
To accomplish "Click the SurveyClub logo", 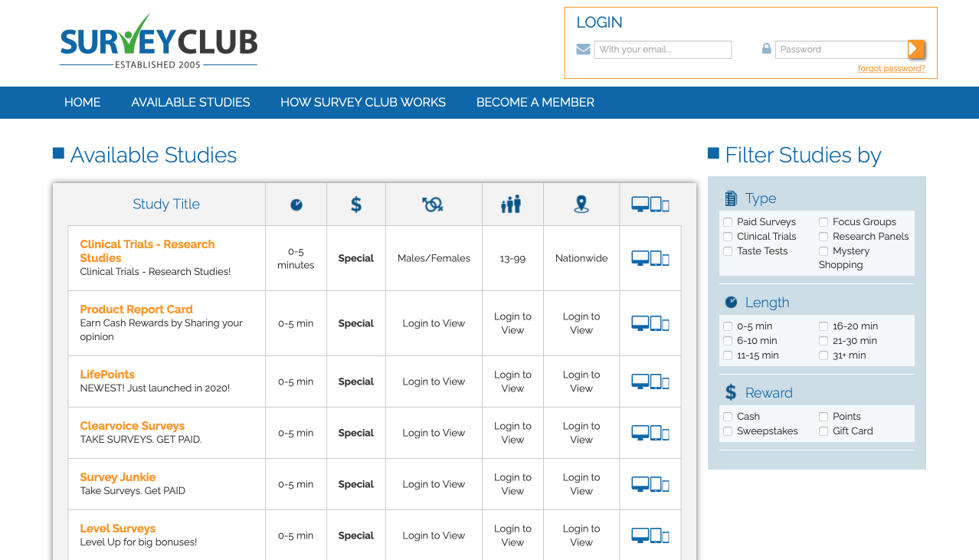I will [x=159, y=42].
